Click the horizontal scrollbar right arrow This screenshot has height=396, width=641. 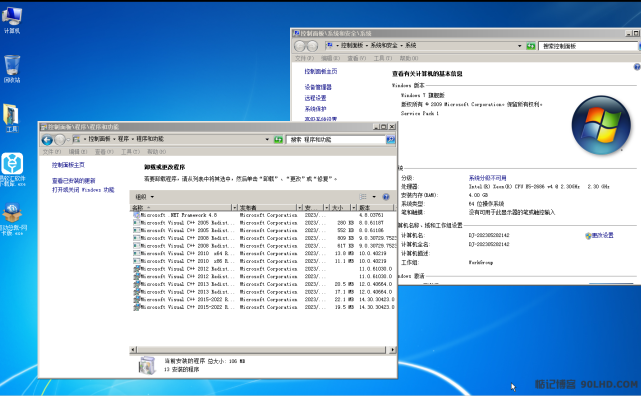[x=392, y=350]
